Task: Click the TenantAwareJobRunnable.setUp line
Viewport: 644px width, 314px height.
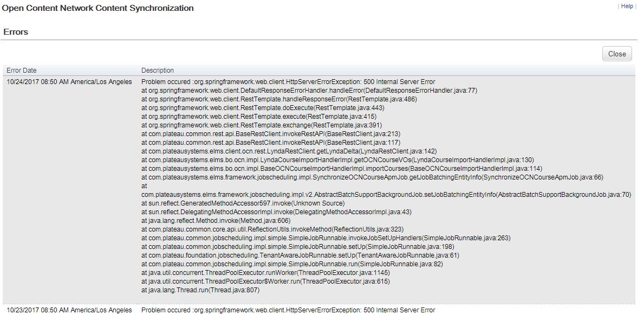Action: click(300, 255)
